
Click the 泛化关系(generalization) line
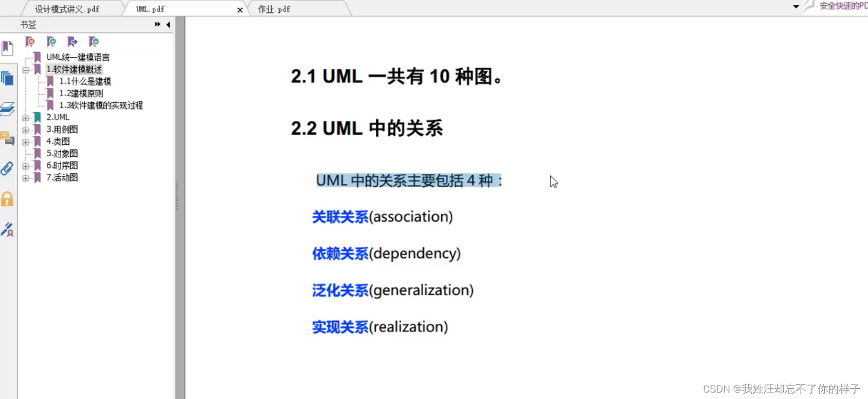pos(392,290)
